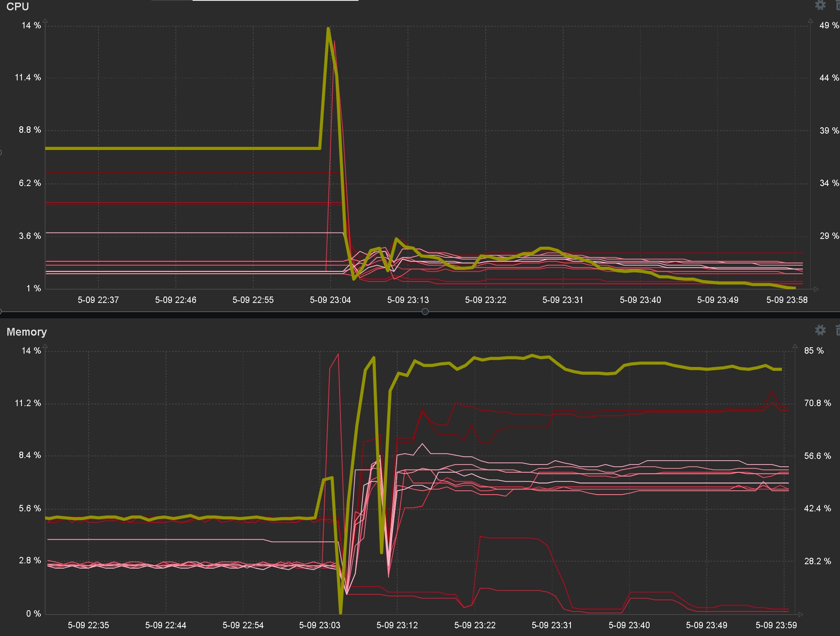840x636 pixels.
Task: Delete the CPU chart with trash icon
Action: point(837,5)
